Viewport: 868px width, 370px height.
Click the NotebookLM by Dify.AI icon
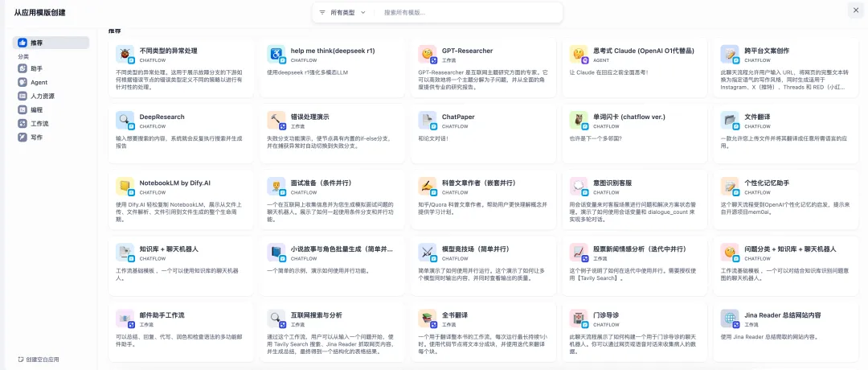[x=125, y=187]
